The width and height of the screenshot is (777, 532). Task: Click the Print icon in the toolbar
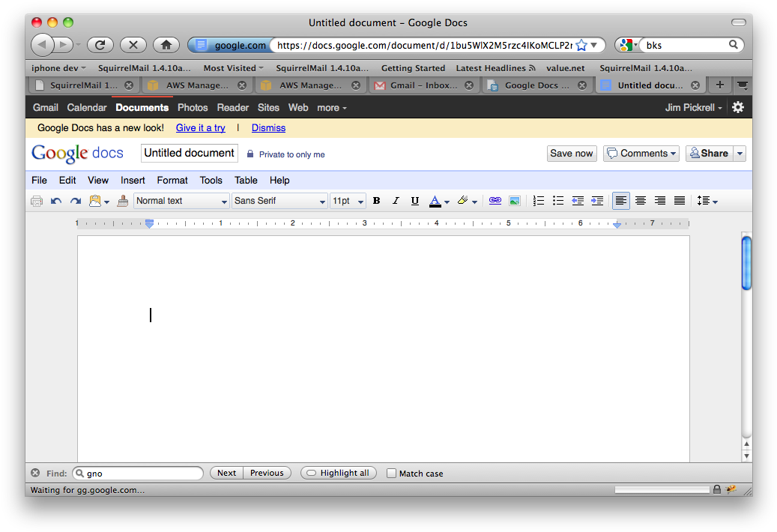pos(36,200)
